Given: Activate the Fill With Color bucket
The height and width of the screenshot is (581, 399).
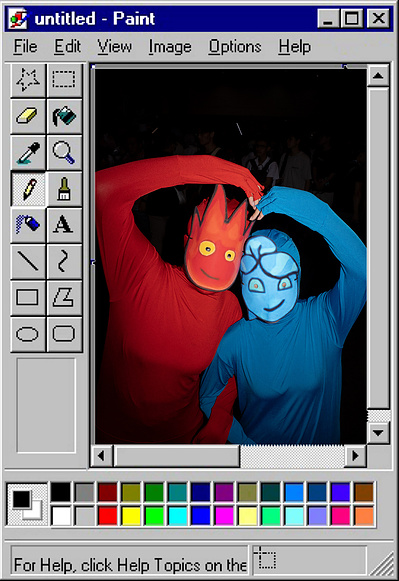Looking at the screenshot, I should 64,116.
